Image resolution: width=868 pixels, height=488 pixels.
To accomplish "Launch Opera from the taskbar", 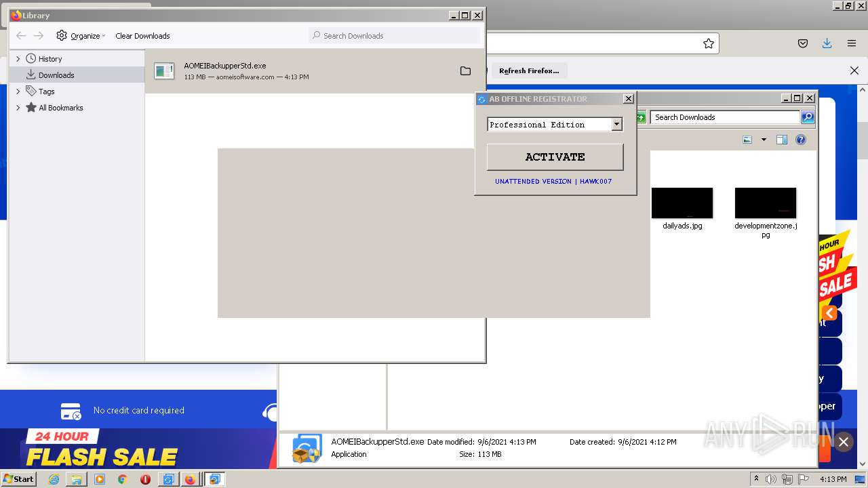I will (x=145, y=479).
